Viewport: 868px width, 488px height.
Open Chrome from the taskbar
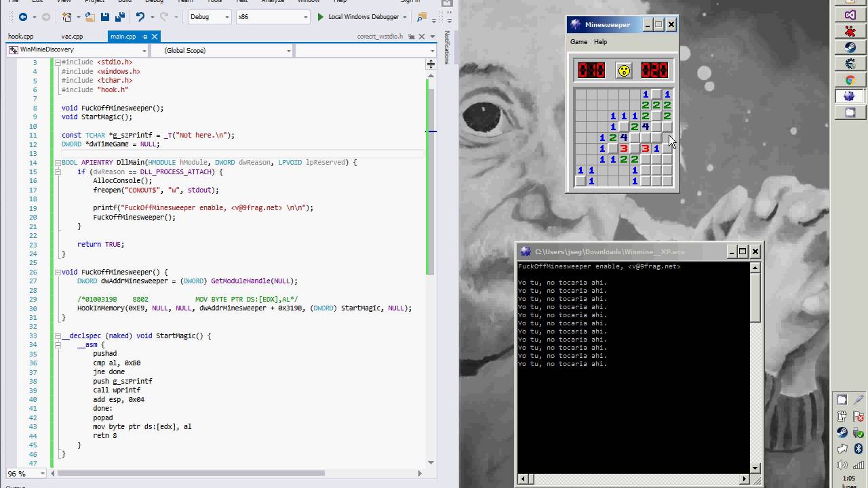tap(850, 80)
